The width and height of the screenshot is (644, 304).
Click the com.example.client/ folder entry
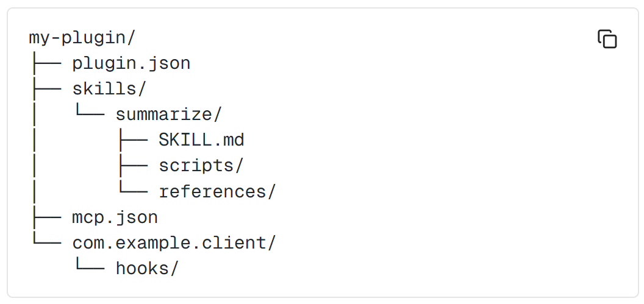[174, 243]
